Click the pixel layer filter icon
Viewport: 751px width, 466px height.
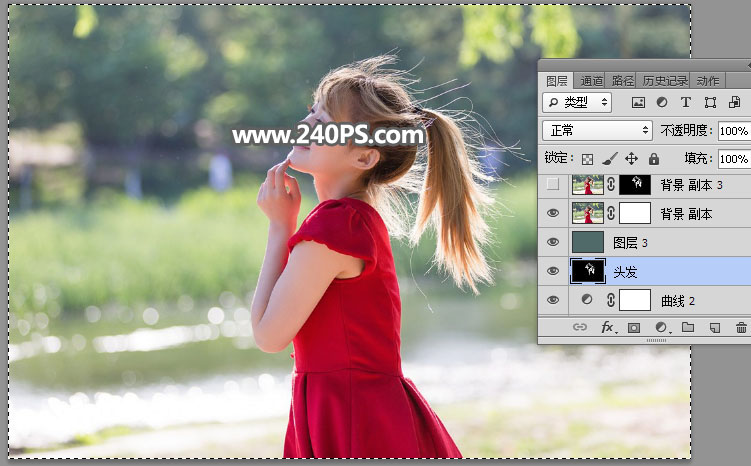point(639,102)
